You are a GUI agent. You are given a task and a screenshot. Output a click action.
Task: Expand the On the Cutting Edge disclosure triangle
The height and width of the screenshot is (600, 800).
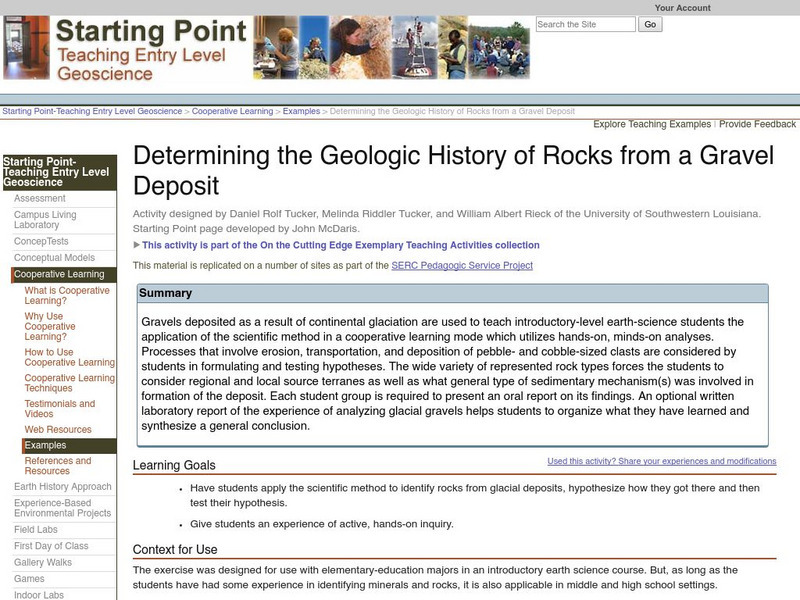tap(137, 245)
